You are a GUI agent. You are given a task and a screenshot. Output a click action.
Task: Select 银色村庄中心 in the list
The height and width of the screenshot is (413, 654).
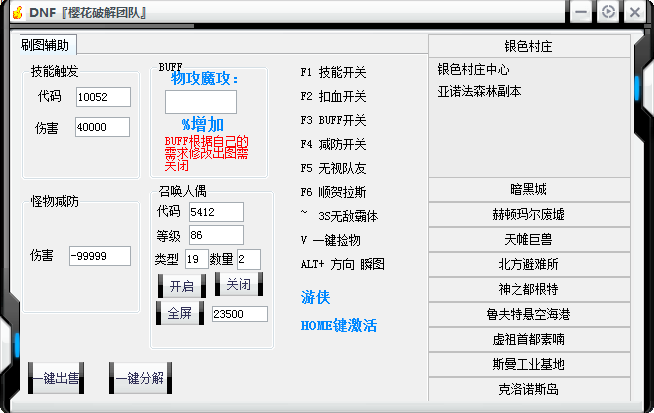coord(473,70)
